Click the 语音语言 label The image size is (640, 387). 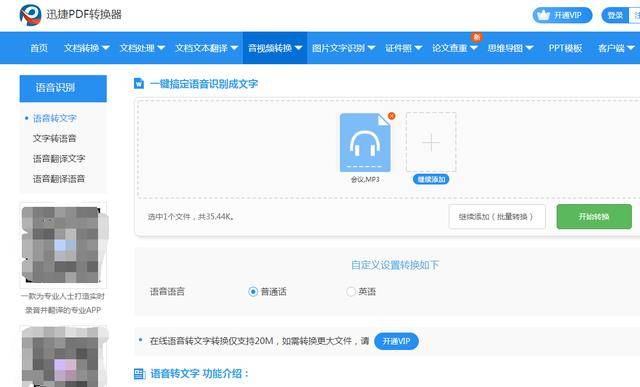[x=167, y=291]
